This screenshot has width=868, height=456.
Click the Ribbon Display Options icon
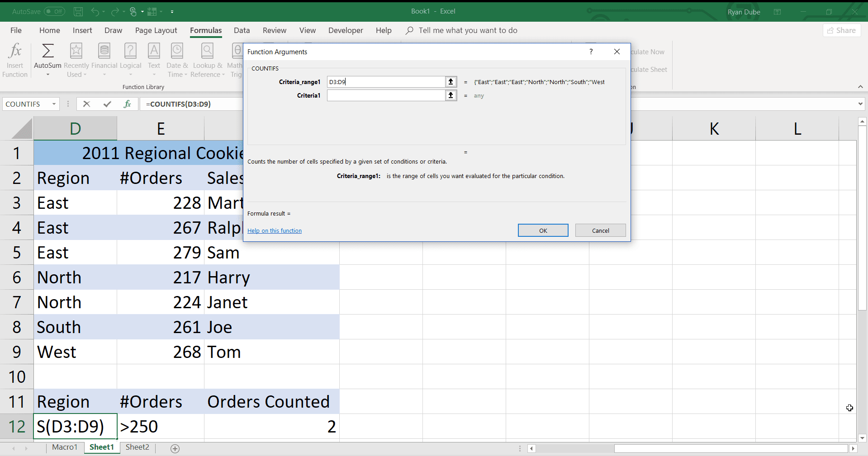(x=777, y=12)
